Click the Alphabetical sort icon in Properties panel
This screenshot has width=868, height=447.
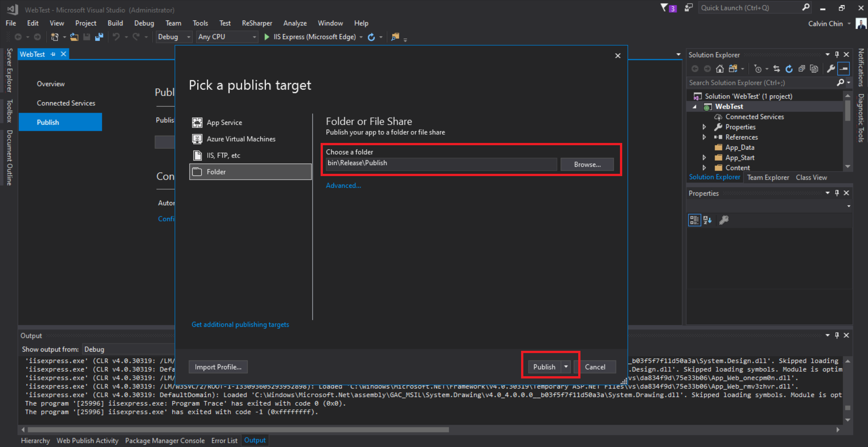(707, 220)
